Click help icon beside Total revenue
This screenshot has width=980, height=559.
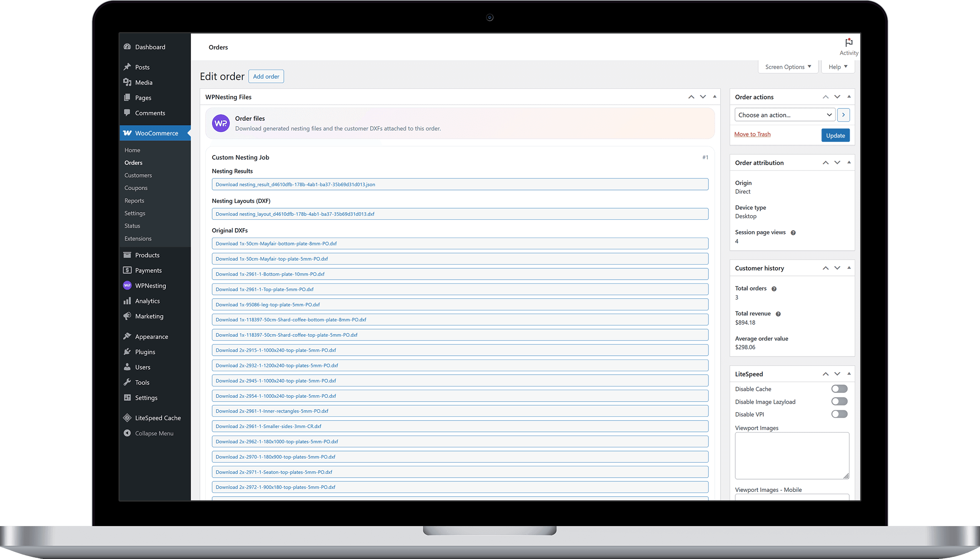pos(778,314)
